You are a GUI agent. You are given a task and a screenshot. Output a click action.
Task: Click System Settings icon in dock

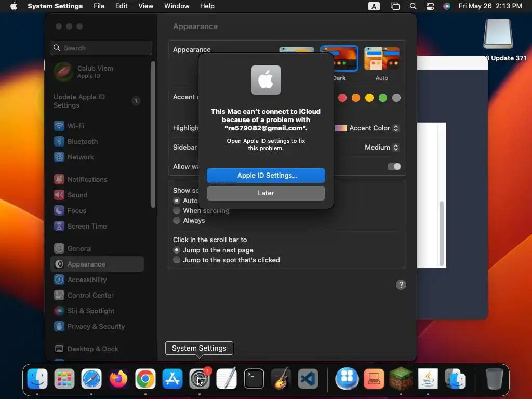199,378
